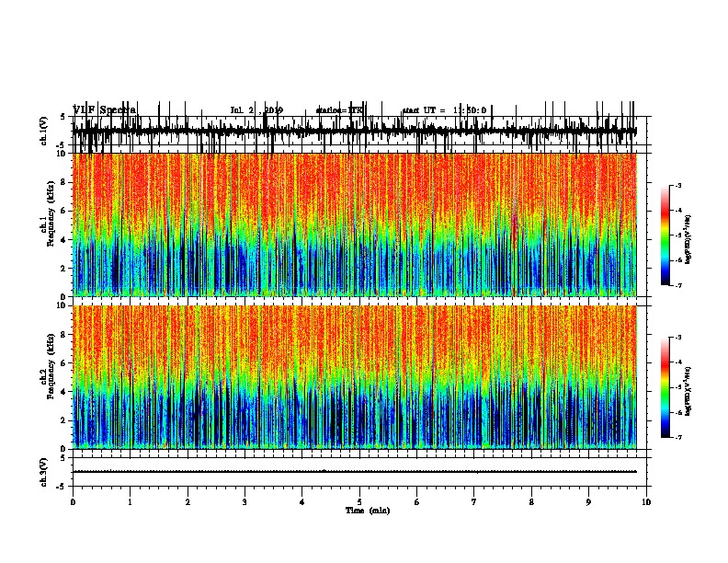Screen dimensions: 728x563
Task: Click the "VLF Spectra" title text
Action: (105, 110)
